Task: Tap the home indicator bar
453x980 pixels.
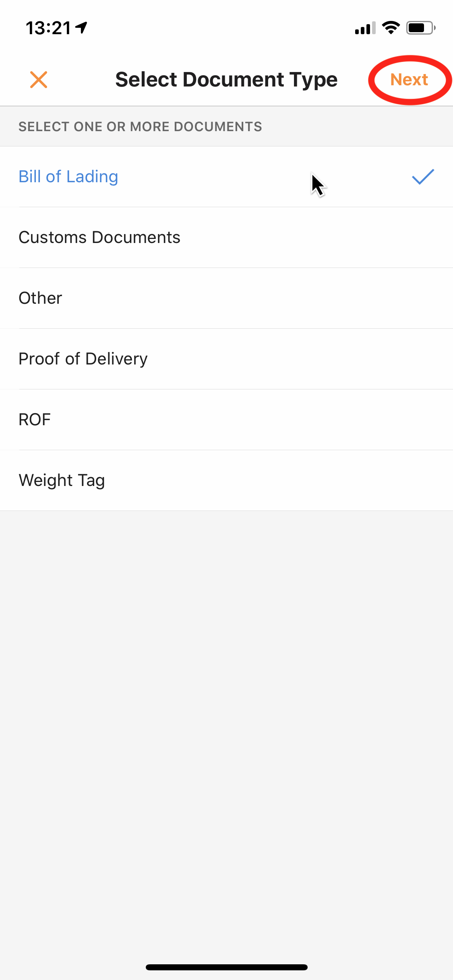Action: click(x=226, y=967)
